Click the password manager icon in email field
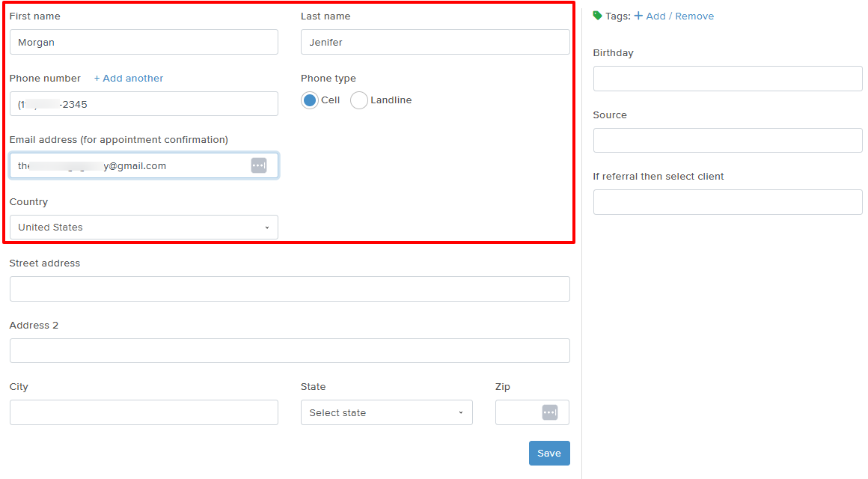Screen dimensions: 868x479 [258, 165]
